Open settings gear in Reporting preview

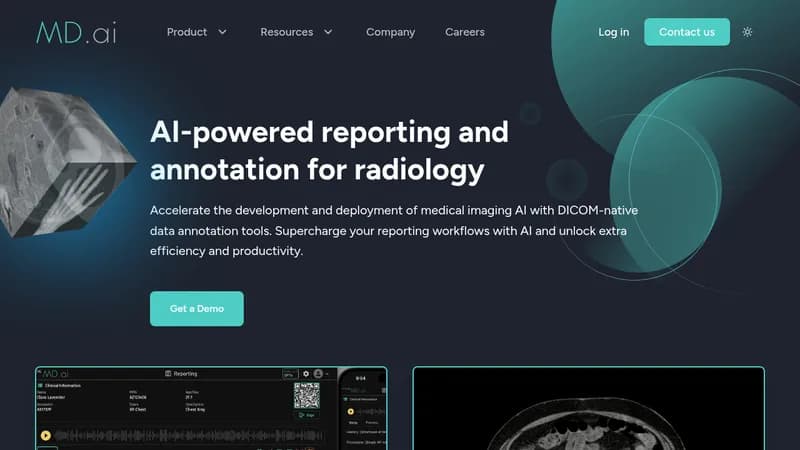click(306, 373)
